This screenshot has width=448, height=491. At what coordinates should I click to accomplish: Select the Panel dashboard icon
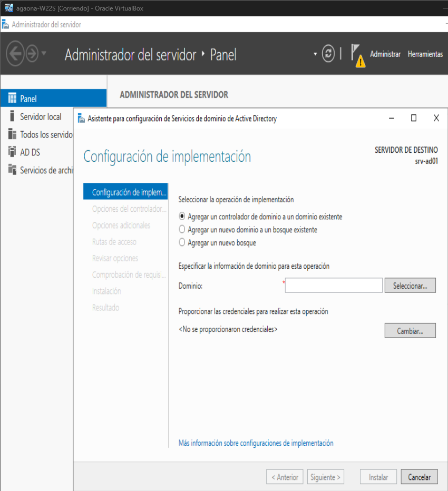pos(13,99)
